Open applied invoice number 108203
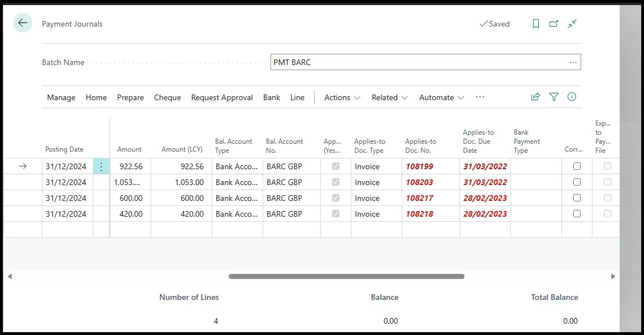This screenshot has height=335, width=644. (x=419, y=182)
